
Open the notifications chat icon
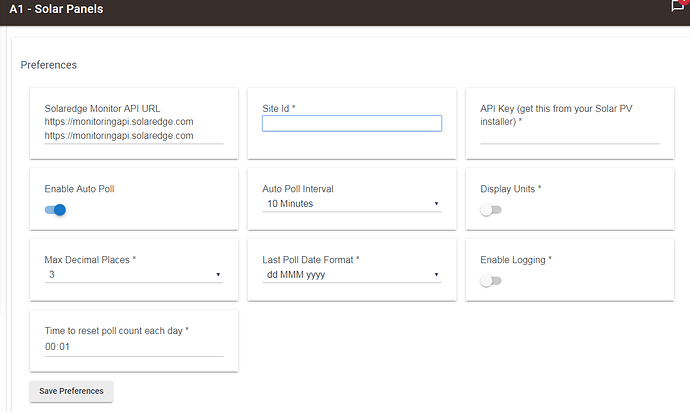coord(678,6)
